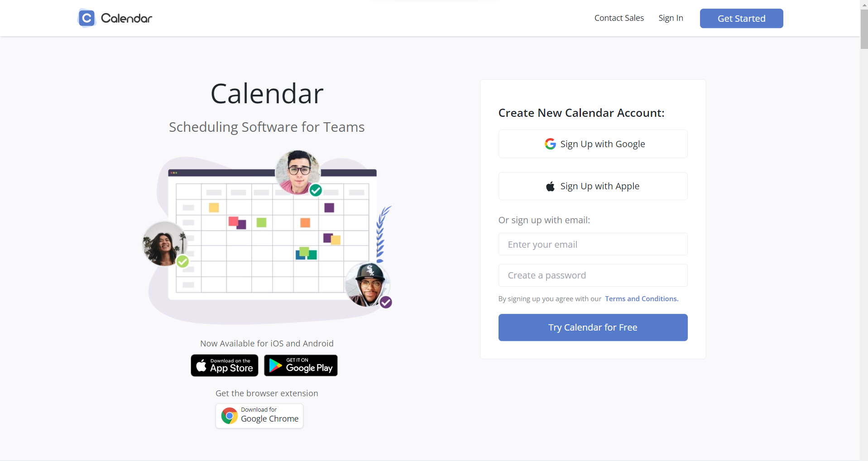Click Download for Google Chrome badge
The height and width of the screenshot is (461, 868).
(x=259, y=415)
